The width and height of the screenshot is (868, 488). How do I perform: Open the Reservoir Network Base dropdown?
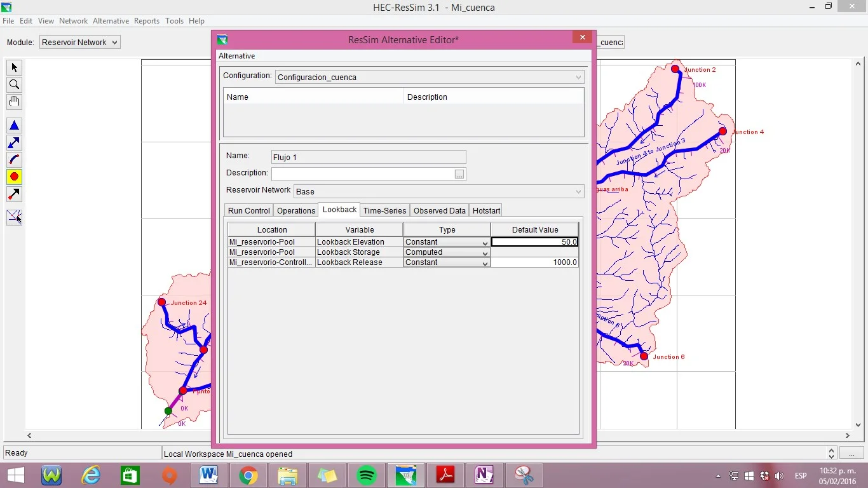tap(438, 191)
